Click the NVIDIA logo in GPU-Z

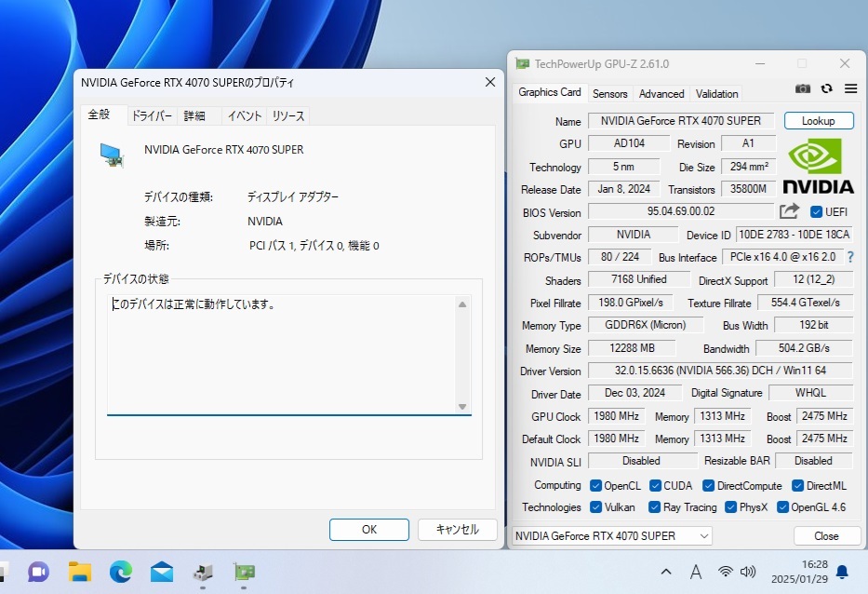pyautogui.click(x=818, y=166)
